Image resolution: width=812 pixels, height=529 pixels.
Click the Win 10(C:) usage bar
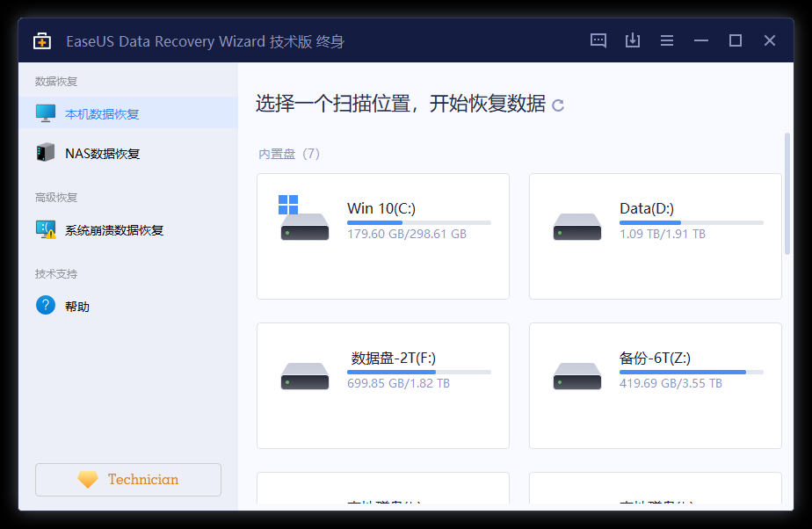(419, 222)
